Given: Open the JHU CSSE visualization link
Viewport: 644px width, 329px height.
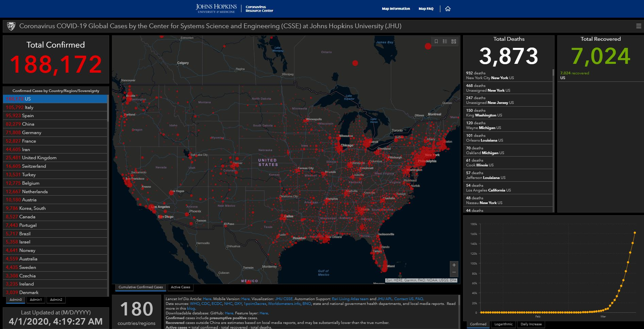Looking at the screenshot, I should point(284,299).
